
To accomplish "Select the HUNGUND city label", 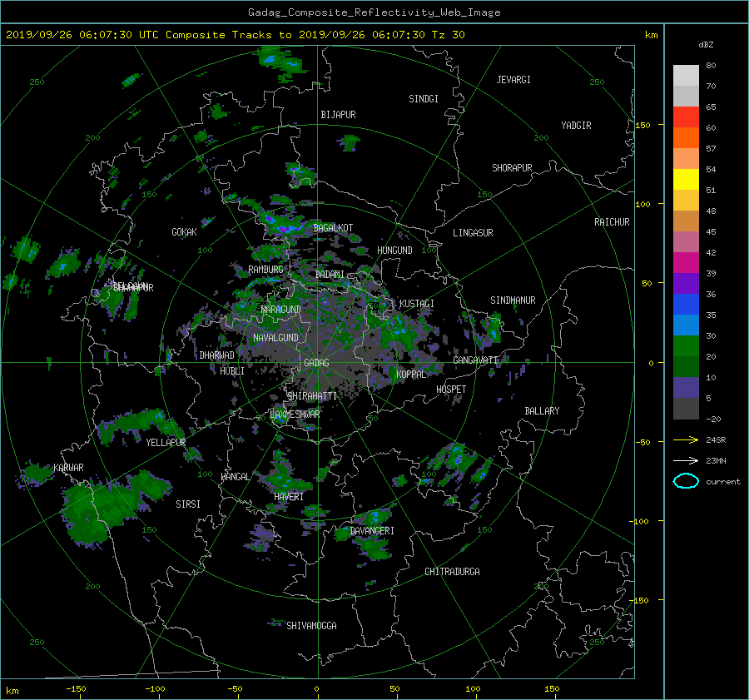I will pyautogui.click(x=394, y=251).
